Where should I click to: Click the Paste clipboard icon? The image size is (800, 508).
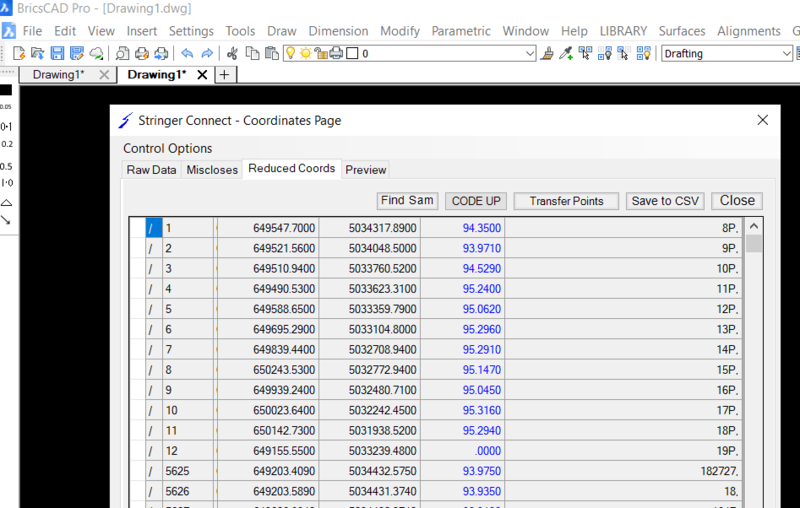[x=271, y=53]
